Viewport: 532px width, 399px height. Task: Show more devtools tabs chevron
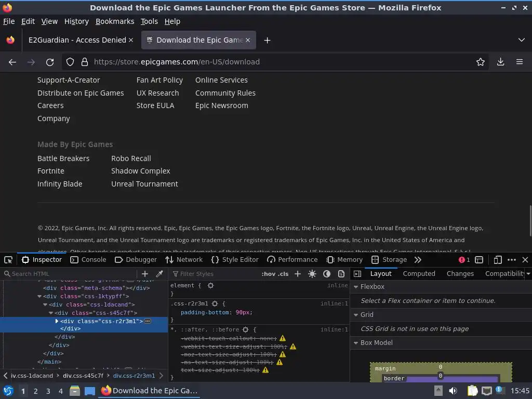point(418,260)
